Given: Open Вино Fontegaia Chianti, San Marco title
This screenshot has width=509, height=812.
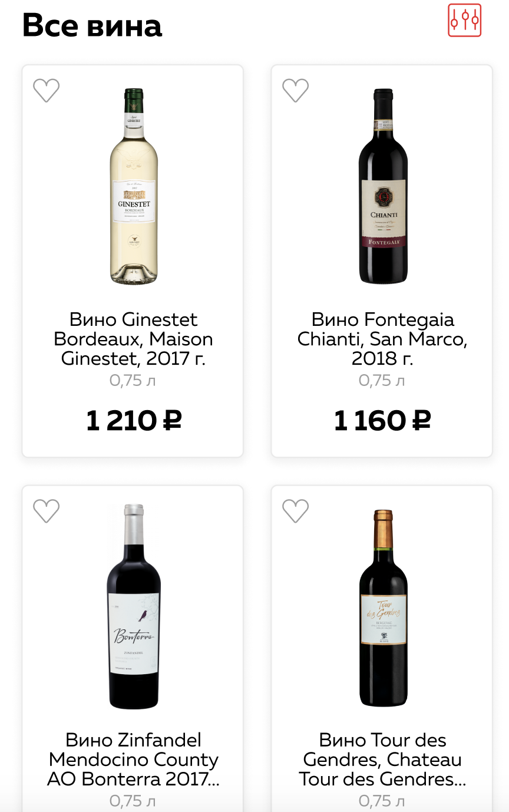Looking at the screenshot, I should (x=382, y=339).
